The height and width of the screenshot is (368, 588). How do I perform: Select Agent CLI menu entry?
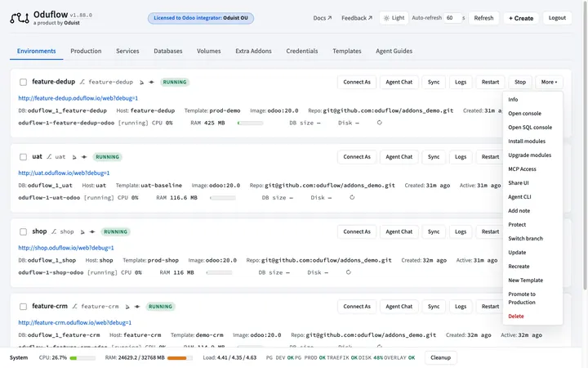click(x=532, y=197)
